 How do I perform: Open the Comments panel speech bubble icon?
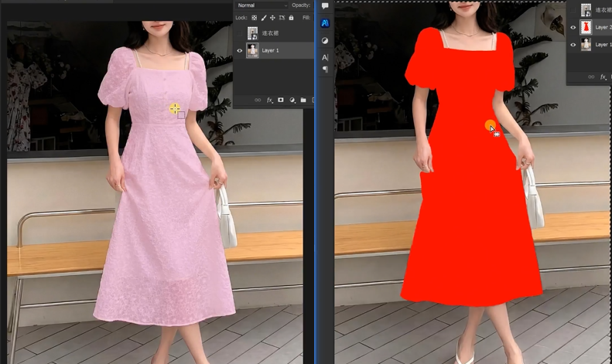325,6
